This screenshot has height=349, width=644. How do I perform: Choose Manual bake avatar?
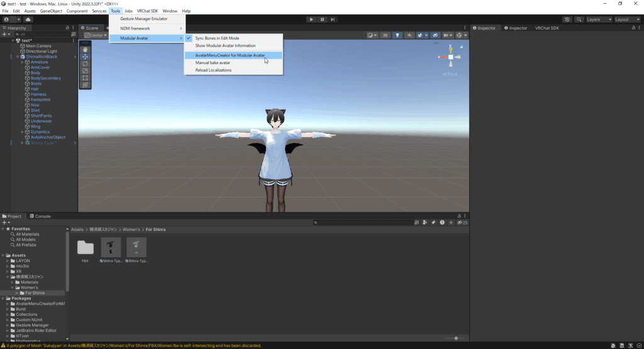pyautogui.click(x=233, y=62)
